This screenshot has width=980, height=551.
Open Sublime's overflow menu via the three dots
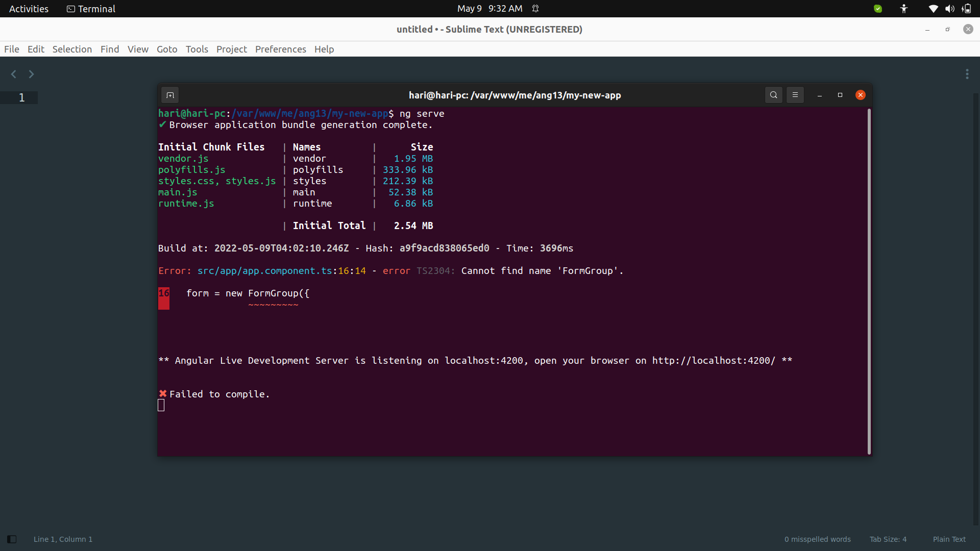(x=967, y=74)
